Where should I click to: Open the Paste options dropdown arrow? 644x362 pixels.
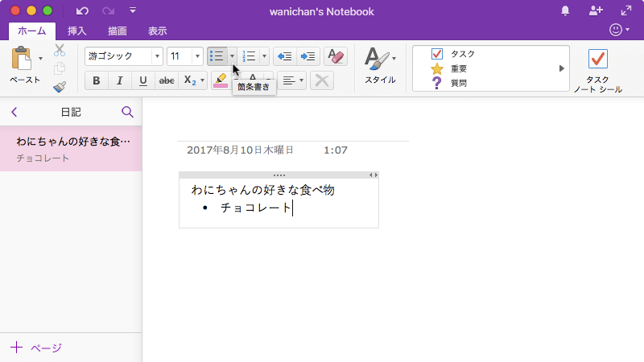[x=40, y=59]
